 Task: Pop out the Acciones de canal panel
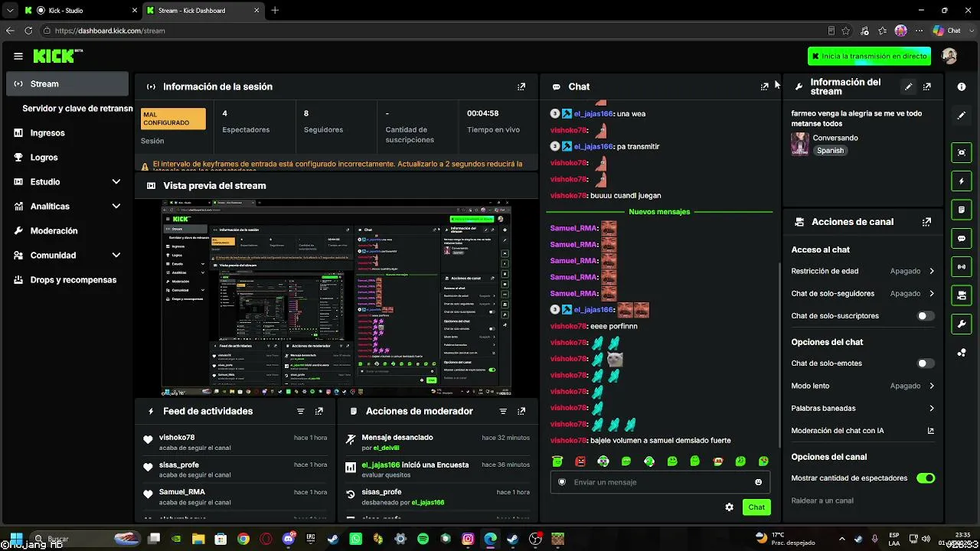point(927,222)
